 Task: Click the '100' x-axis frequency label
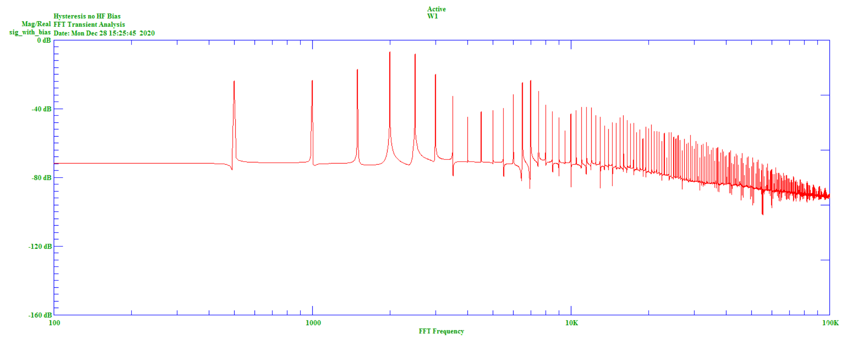(54, 323)
